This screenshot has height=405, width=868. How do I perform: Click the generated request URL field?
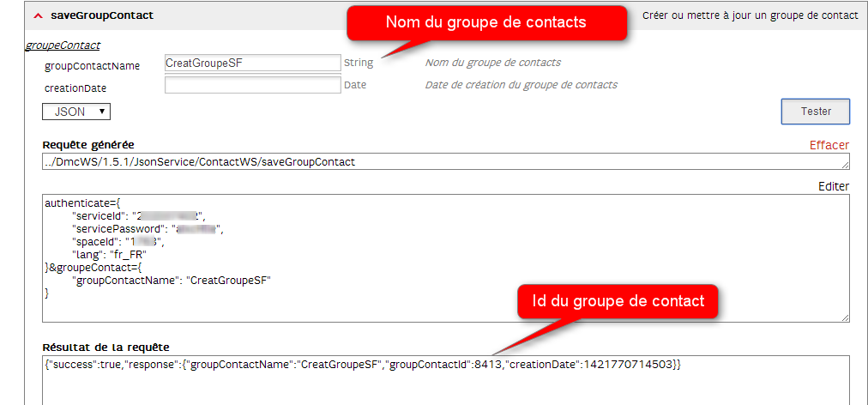click(x=446, y=162)
